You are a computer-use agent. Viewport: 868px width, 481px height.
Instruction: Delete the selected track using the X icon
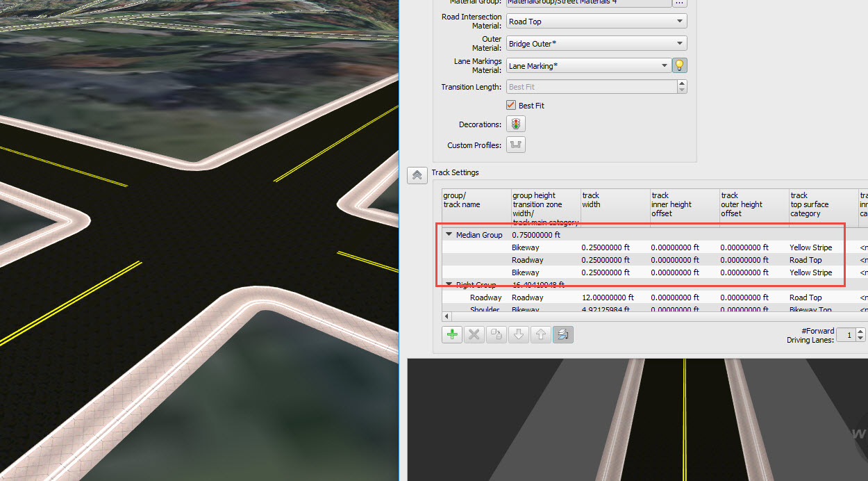[x=474, y=334]
